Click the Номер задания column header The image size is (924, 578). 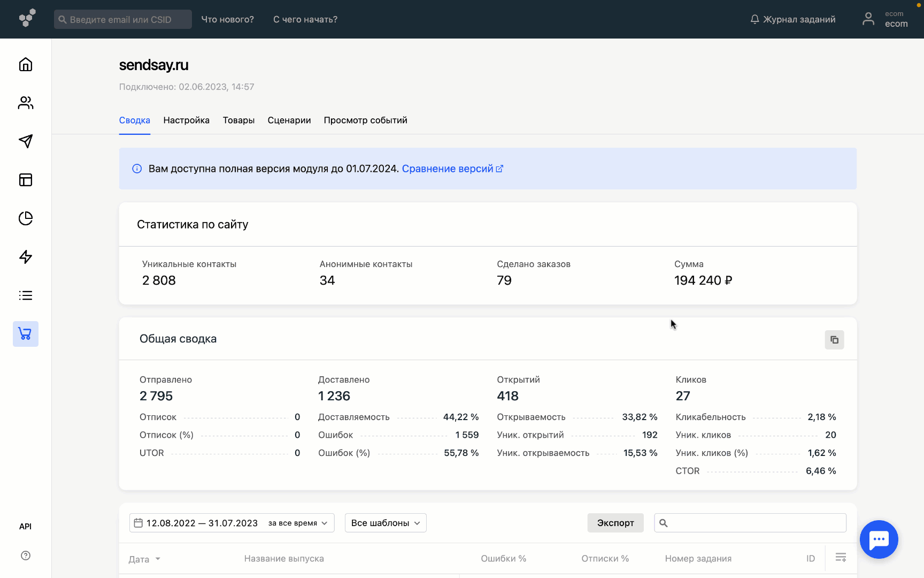click(x=698, y=559)
